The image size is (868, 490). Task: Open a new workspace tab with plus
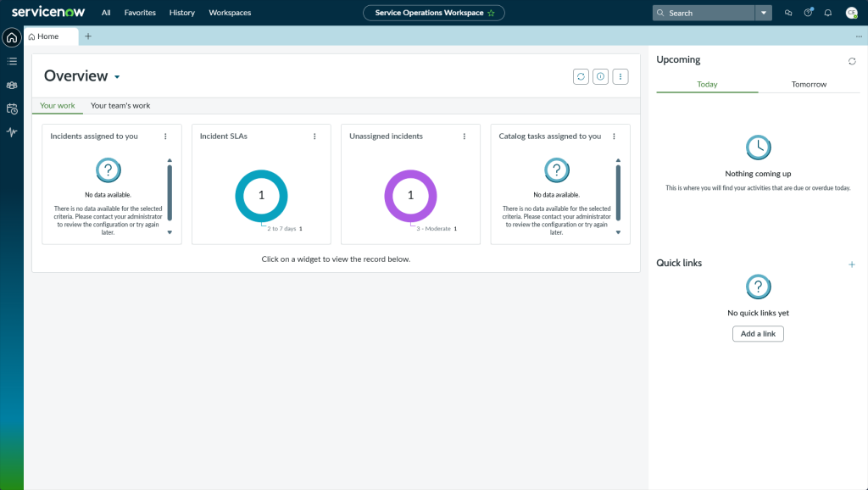tap(88, 36)
